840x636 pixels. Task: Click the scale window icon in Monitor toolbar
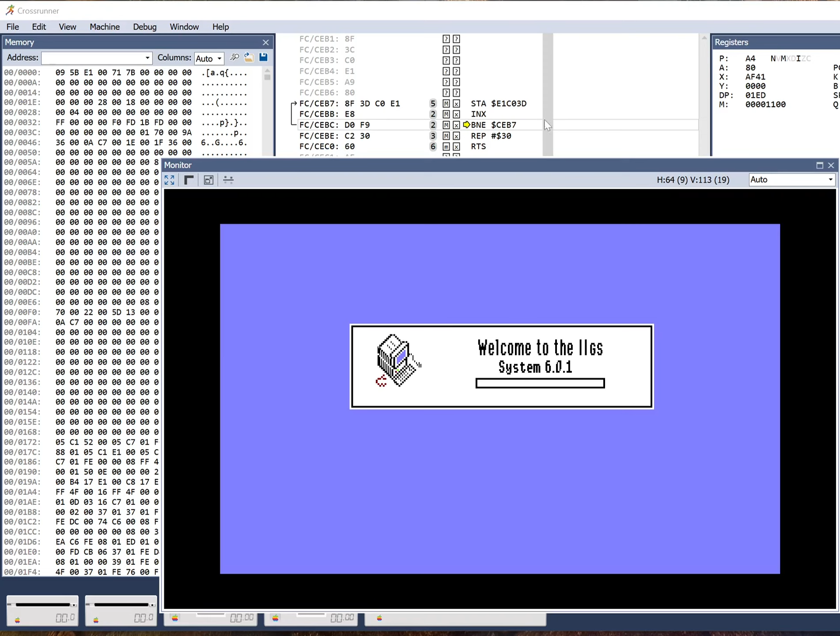click(208, 180)
